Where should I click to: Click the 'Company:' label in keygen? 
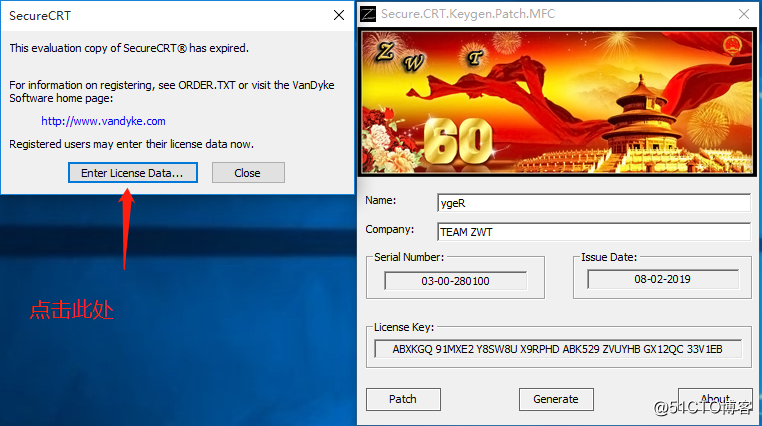(x=390, y=229)
